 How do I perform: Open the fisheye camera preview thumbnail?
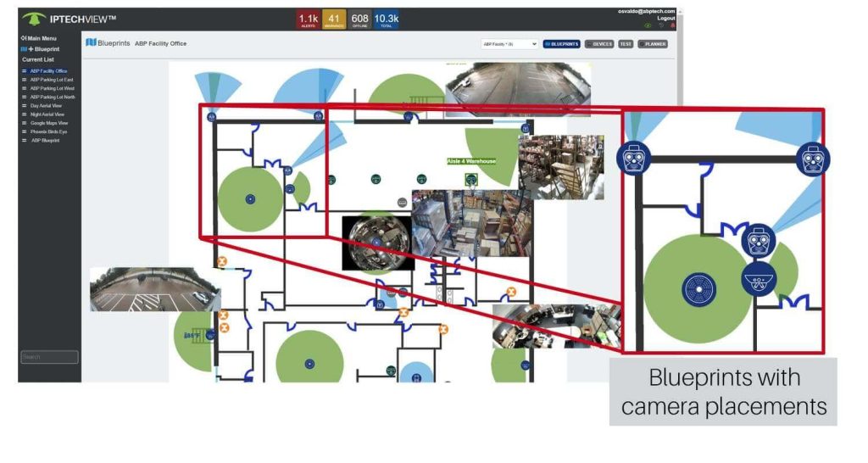click(377, 243)
